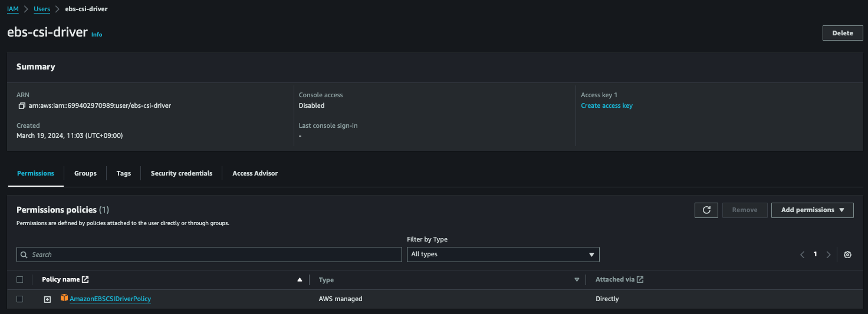
Task: Click the ARN text arn:aws:iam::699402970989:user/ebs-csi-driver
Action: point(100,106)
